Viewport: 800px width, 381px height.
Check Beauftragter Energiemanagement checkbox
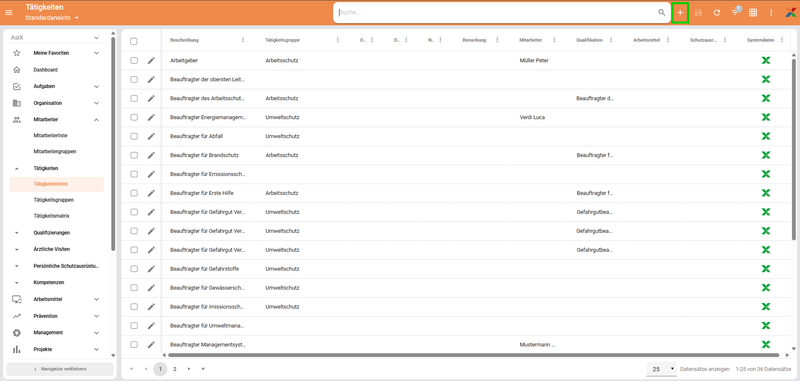click(134, 117)
